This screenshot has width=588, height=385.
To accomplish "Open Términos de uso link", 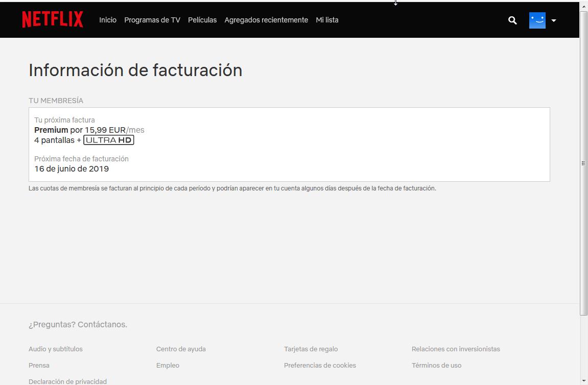I will pyautogui.click(x=436, y=365).
